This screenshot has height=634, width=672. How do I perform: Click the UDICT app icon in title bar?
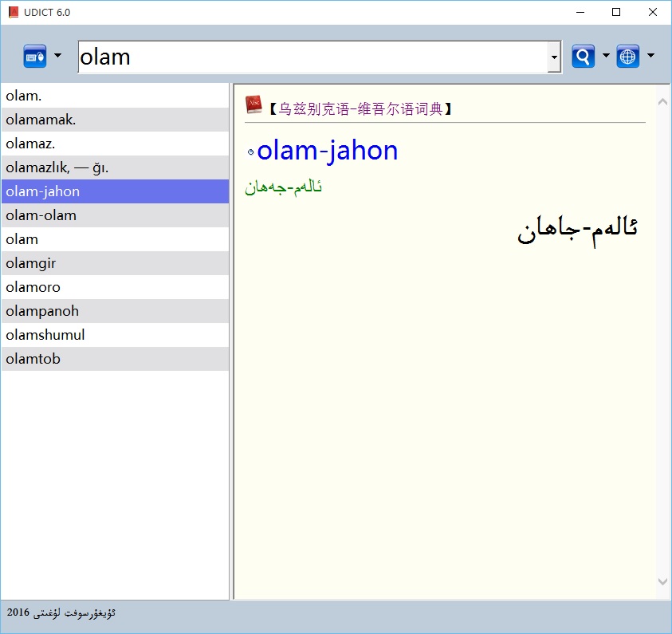click(13, 12)
